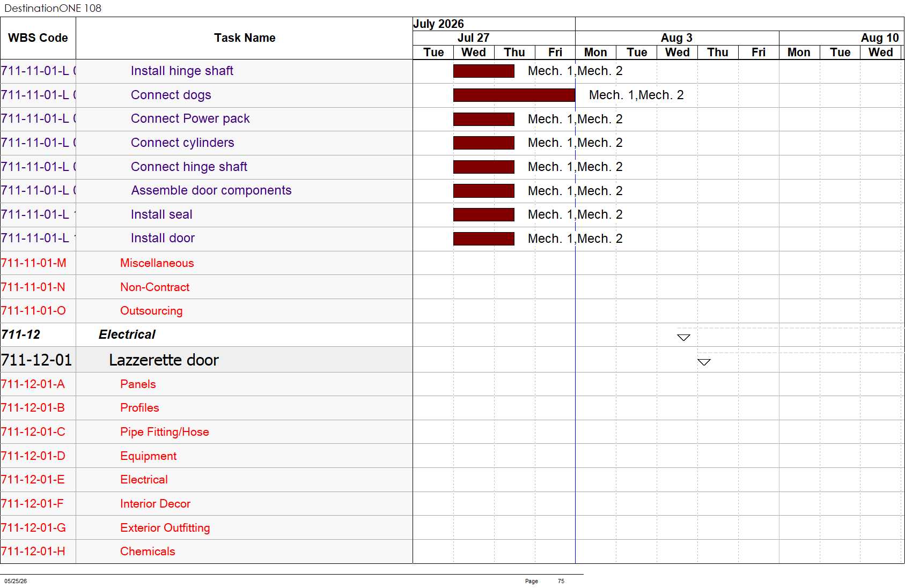Click the Lazzerette door summary triangle marker
Screen dimensions: 905x588
point(704,362)
